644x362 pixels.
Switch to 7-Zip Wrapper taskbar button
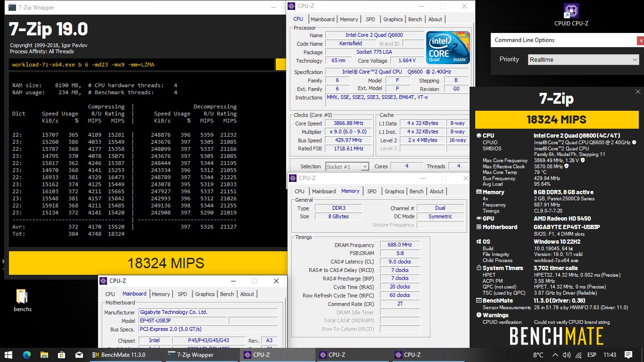click(203, 355)
